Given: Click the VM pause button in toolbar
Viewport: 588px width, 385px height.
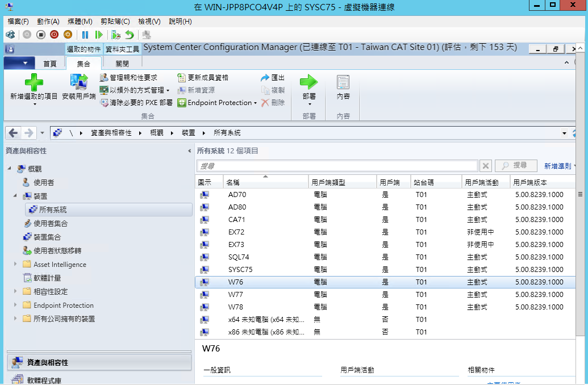Looking at the screenshot, I should (85, 35).
